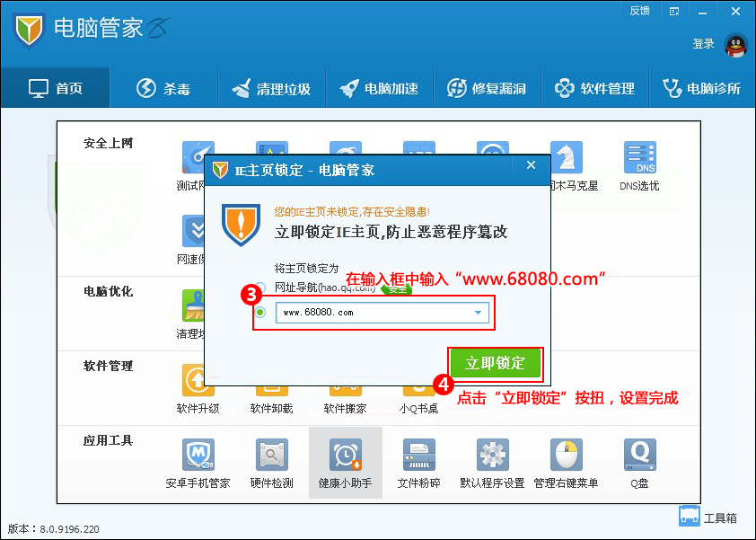Launch 硬件检测 tool
Viewport: 756px width, 540px height.
click(272, 455)
